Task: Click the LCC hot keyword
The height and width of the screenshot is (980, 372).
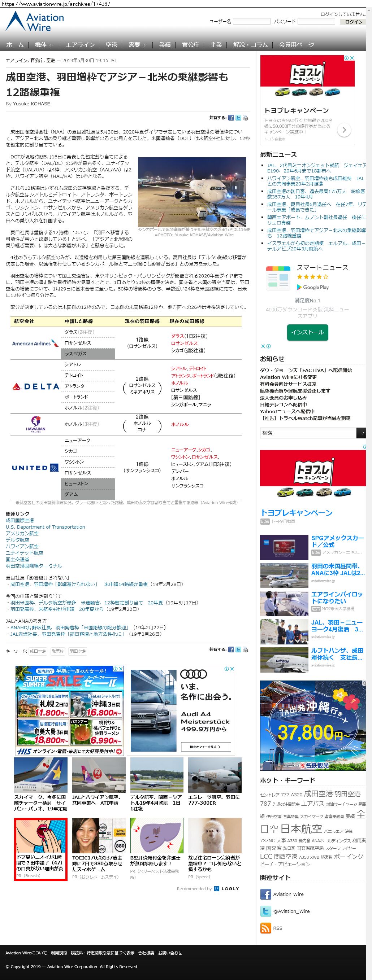Action: click(266, 857)
